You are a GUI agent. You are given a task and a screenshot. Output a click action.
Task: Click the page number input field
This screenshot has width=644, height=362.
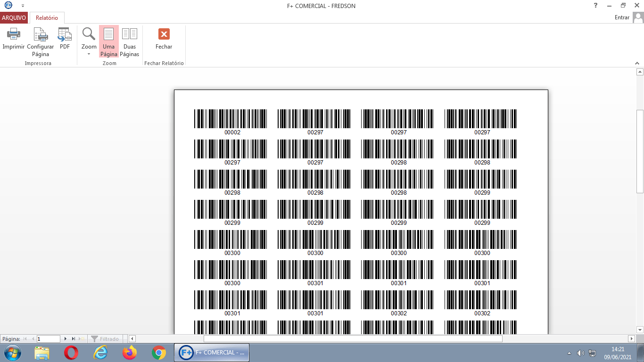[x=48, y=339]
